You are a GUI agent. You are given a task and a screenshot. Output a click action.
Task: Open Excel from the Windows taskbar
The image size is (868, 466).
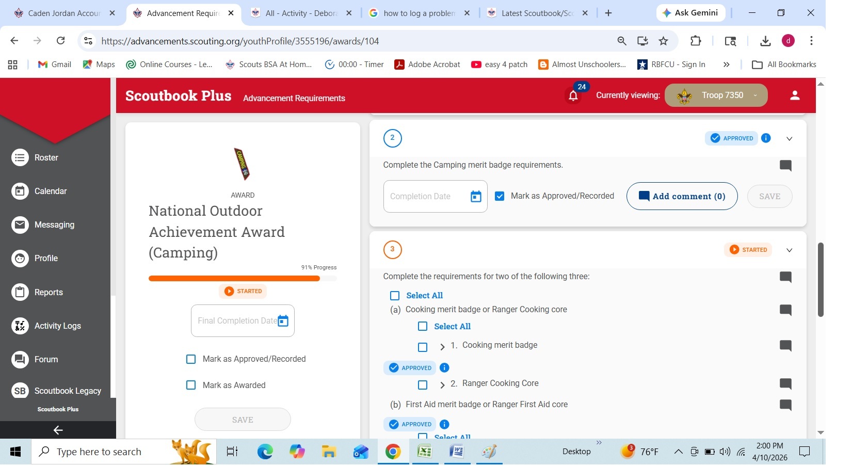click(x=424, y=452)
